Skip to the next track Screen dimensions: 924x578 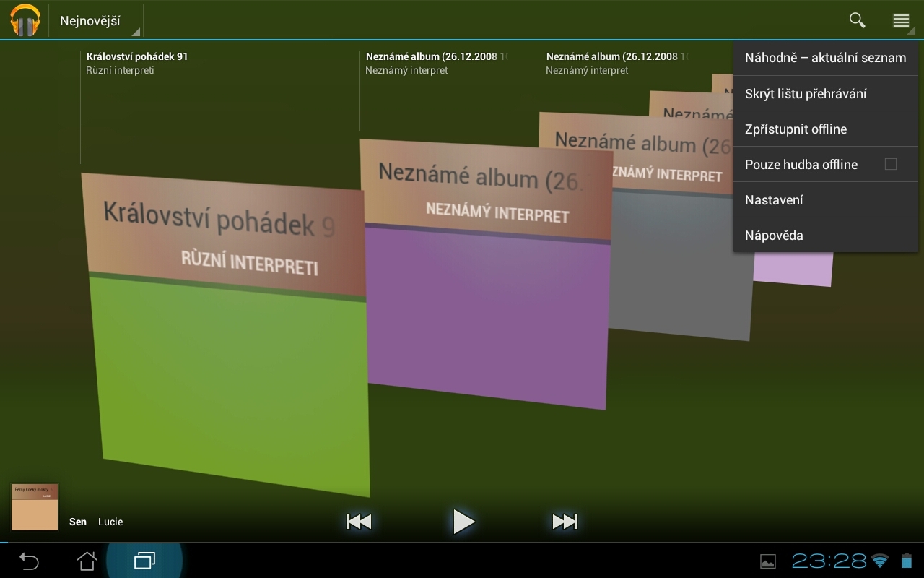pos(565,522)
